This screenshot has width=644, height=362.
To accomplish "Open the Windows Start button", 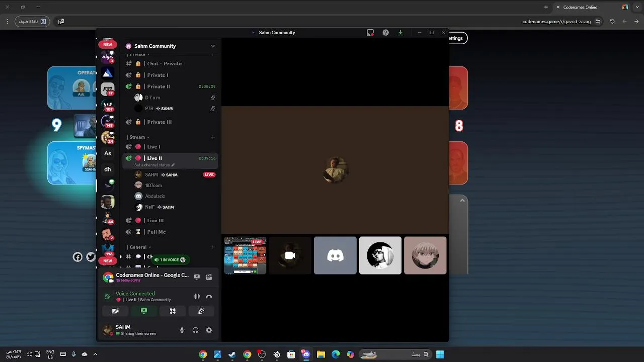I will pos(440,354).
